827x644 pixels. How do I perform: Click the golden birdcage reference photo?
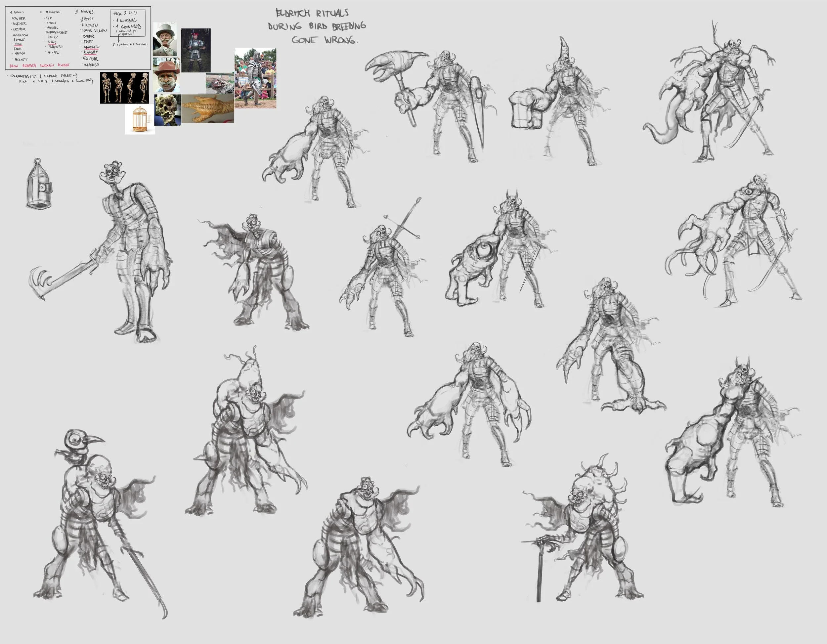[140, 119]
